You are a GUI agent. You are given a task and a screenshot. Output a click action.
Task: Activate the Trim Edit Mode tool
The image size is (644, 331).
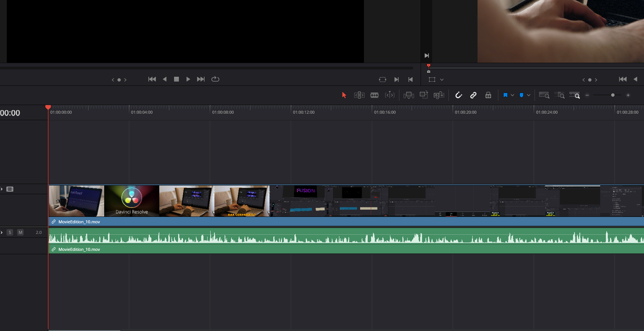[x=359, y=95]
